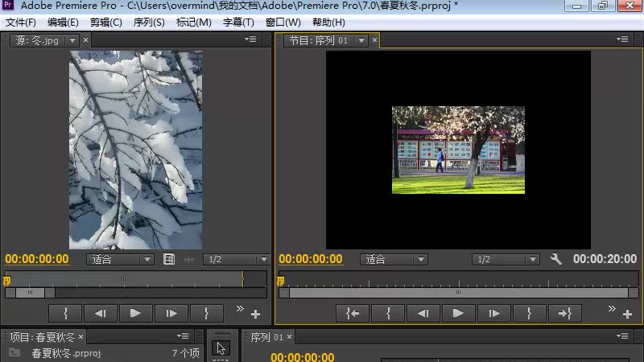Step forward one frame in Program monitor
The image size is (644, 362).
[x=493, y=314]
